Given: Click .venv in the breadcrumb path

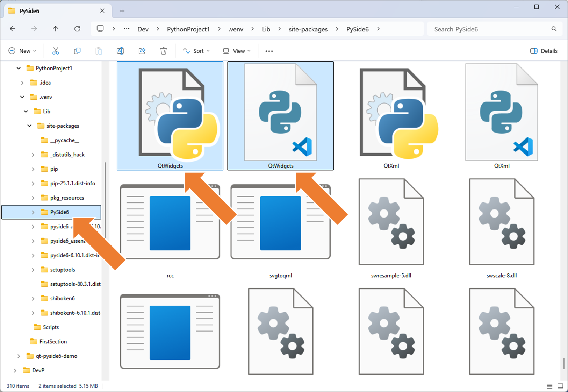Looking at the screenshot, I should (x=236, y=29).
